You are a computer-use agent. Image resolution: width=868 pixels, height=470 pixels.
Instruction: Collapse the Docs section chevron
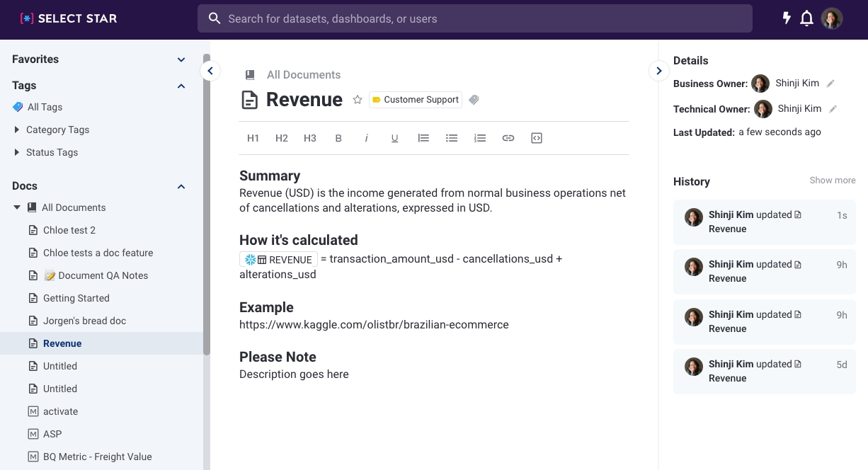pyautogui.click(x=181, y=186)
